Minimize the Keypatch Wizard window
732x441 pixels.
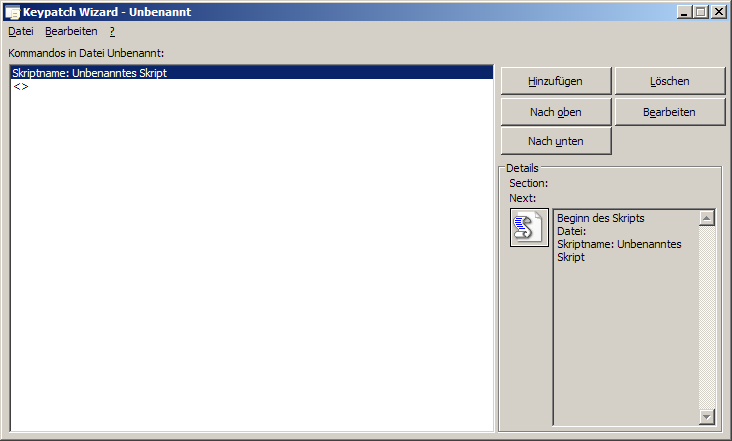click(684, 12)
